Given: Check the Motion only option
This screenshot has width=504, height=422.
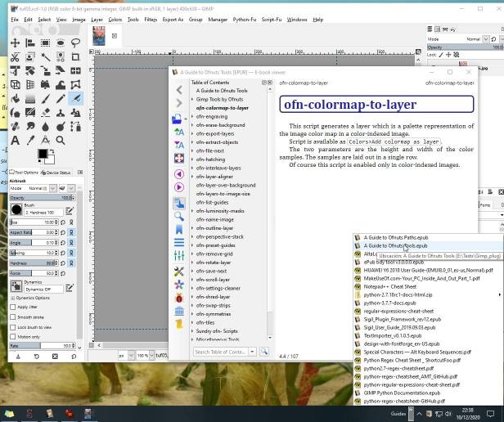Looking at the screenshot, I should coord(12,336).
